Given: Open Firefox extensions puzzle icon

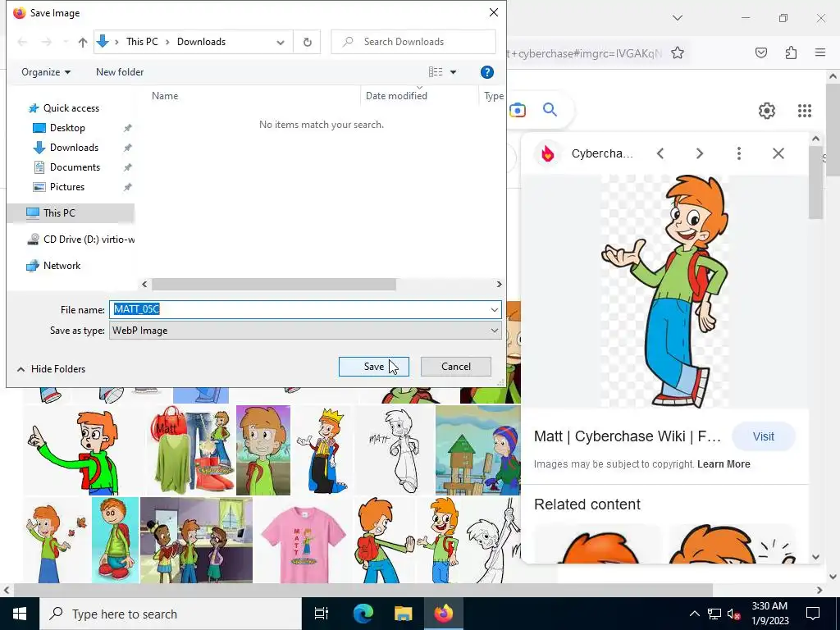Looking at the screenshot, I should pos(792,52).
